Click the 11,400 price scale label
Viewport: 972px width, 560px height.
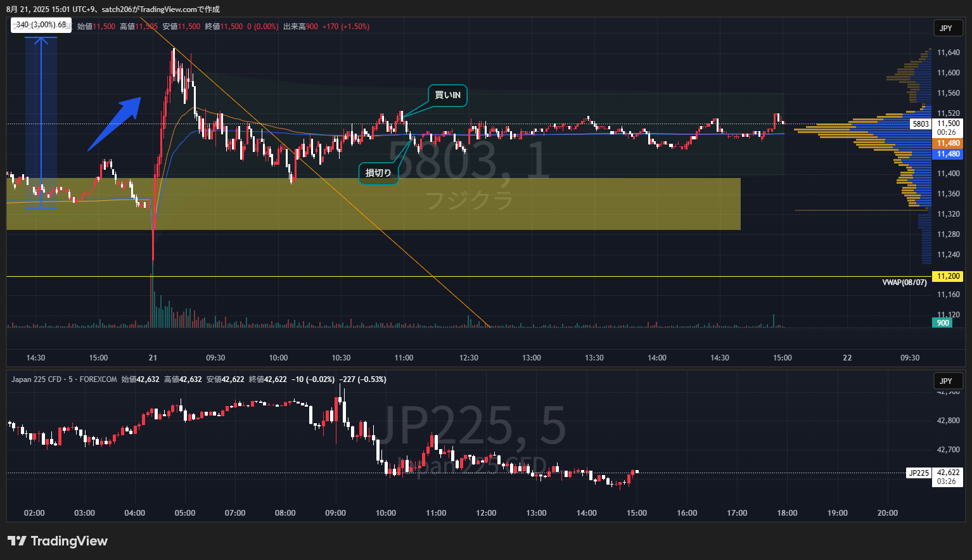(948, 174)
